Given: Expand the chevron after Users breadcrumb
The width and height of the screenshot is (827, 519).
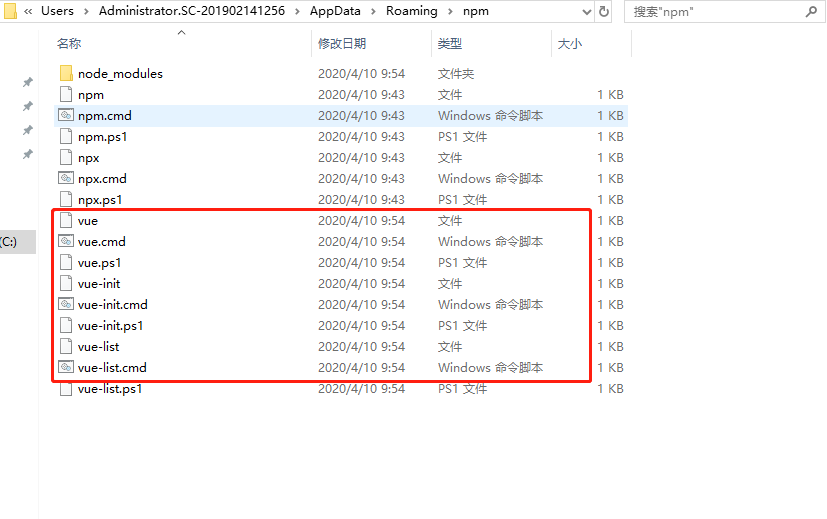Looking at the screenshot, I should coord(86,12).
